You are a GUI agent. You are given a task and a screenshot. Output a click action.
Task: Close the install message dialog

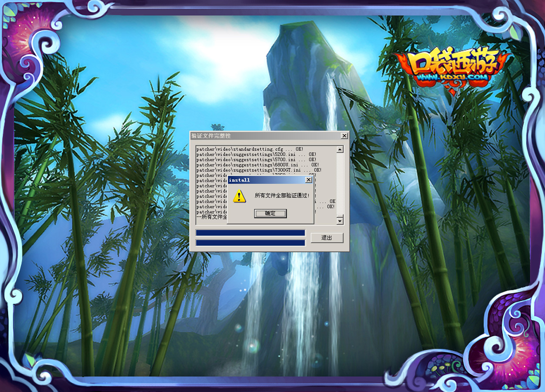tap(309, 180)
